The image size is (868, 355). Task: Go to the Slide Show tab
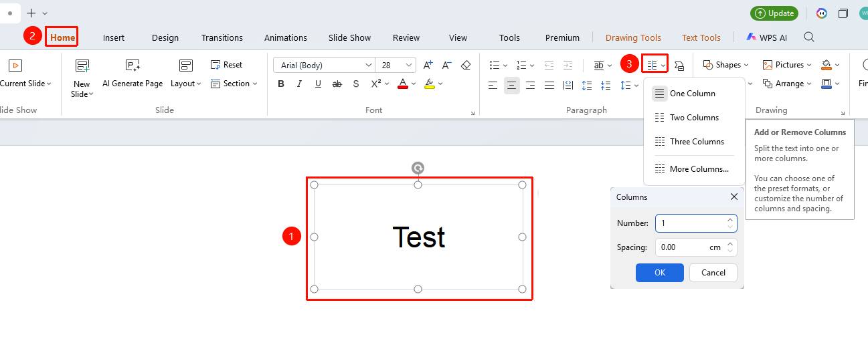pyautogui.click(x=349, y=37)
